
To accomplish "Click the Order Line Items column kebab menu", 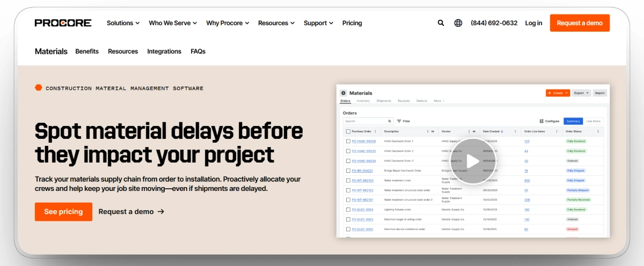I will point(557,131).
